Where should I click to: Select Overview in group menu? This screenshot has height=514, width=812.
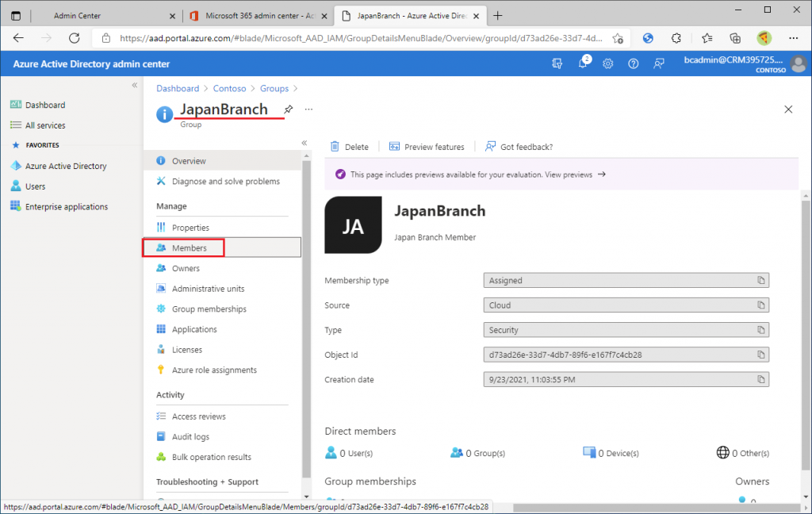pyautogui.click(x=222, y=161)
